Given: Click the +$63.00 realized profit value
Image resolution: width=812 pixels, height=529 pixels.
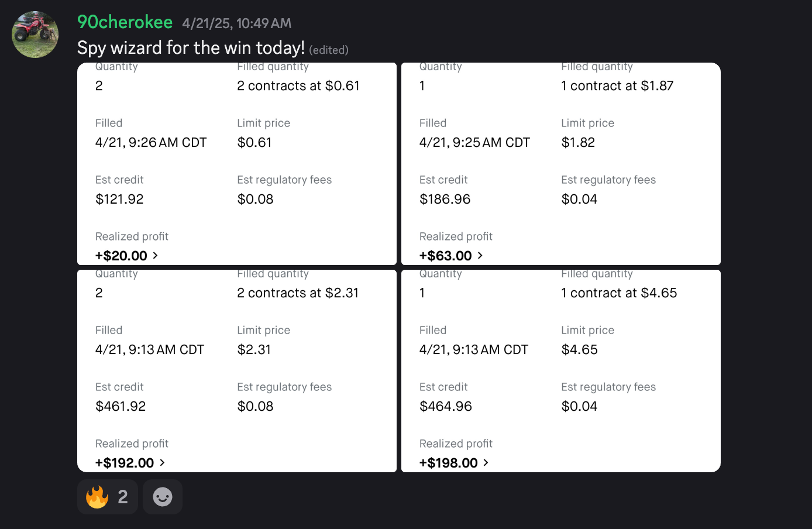Looking at the screenshot, I should point(446,256).
